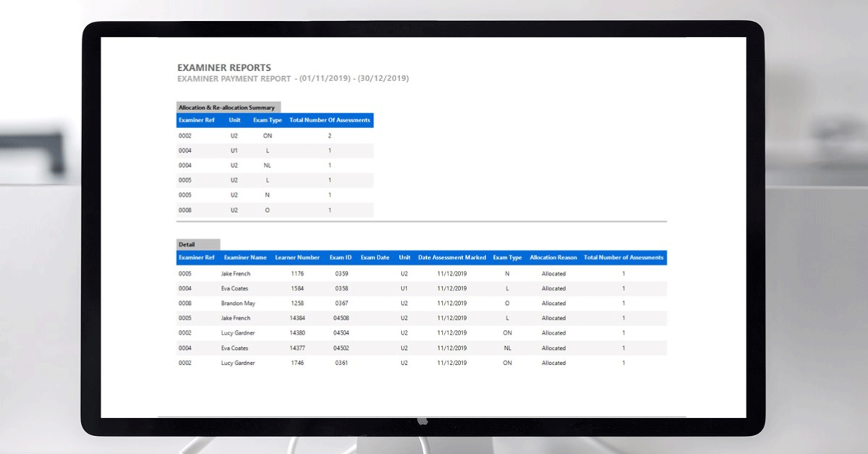Click Total Number Of Assessments summary header
868x454 pixels.
click(330, 120)
